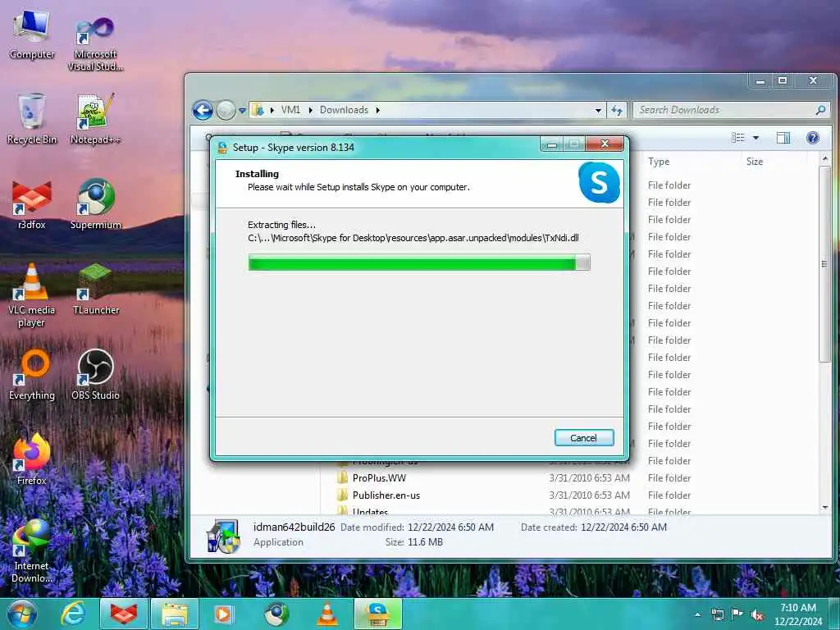
Task: Open Explorer help question mark icon
Action: tap(812, 138)
